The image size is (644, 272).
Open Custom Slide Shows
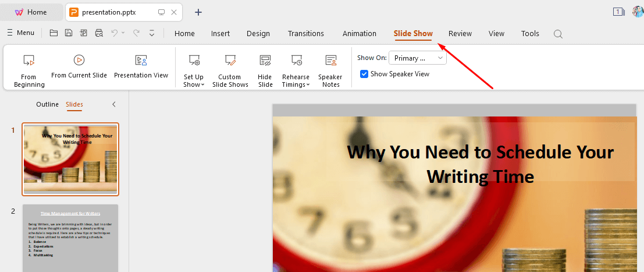coord(230,70)
